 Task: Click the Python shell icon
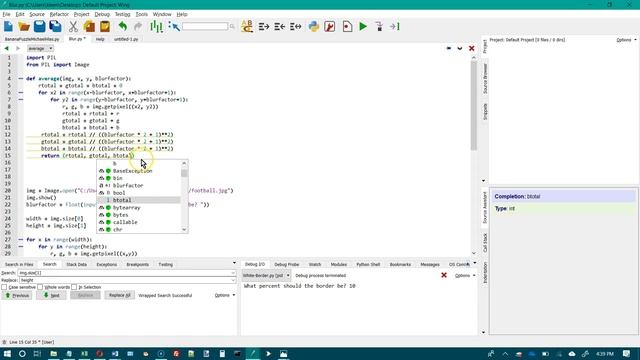tap(313, 27)
